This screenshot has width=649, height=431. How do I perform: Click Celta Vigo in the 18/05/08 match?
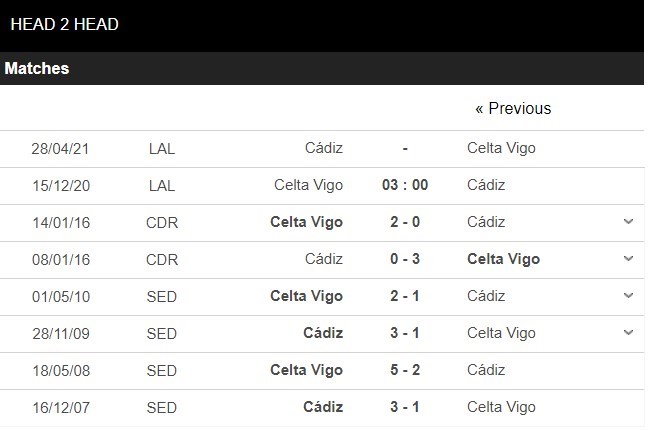pos(306,370)
